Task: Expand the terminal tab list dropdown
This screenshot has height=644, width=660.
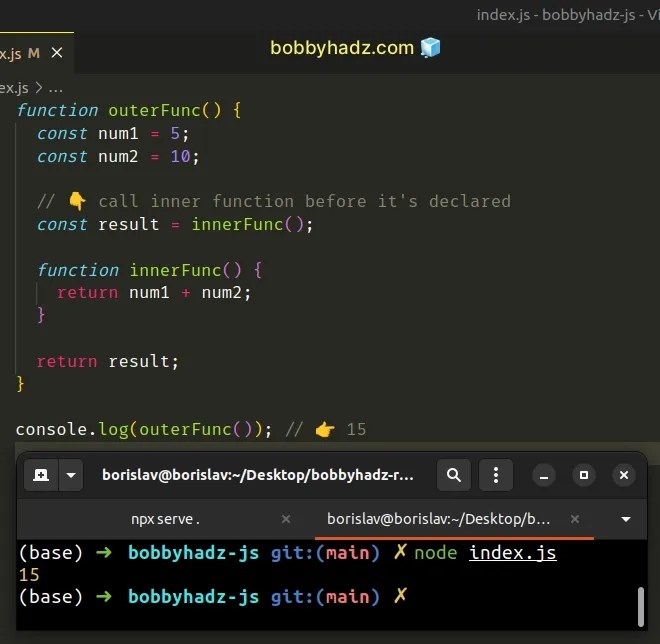Action: click(x=626, y=519)
